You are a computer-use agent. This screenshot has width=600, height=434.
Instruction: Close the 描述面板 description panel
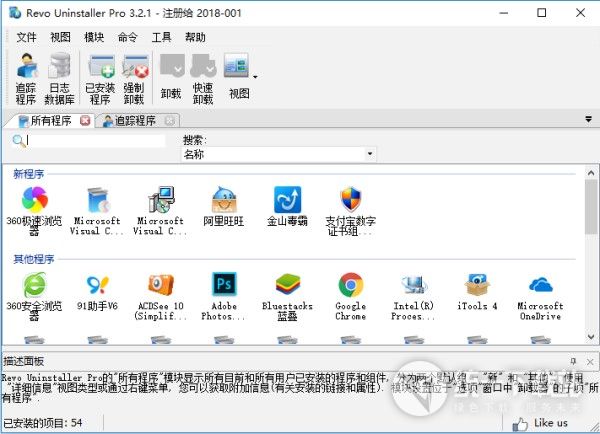tap(590, 361)
